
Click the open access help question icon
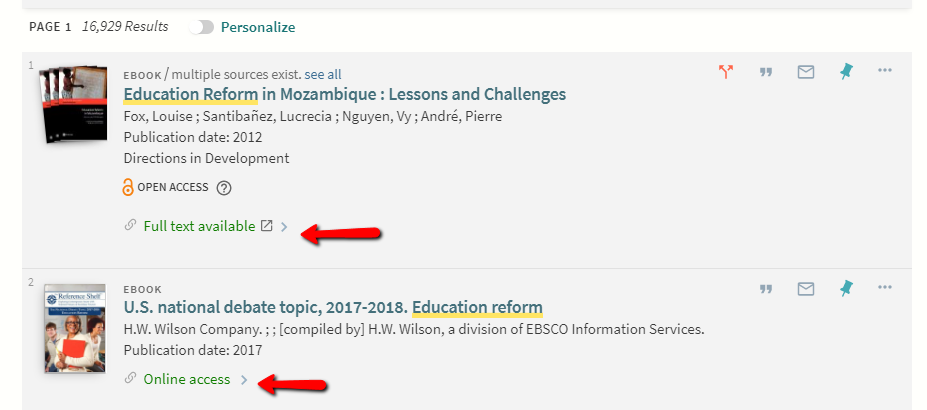[x=224, y=187]
